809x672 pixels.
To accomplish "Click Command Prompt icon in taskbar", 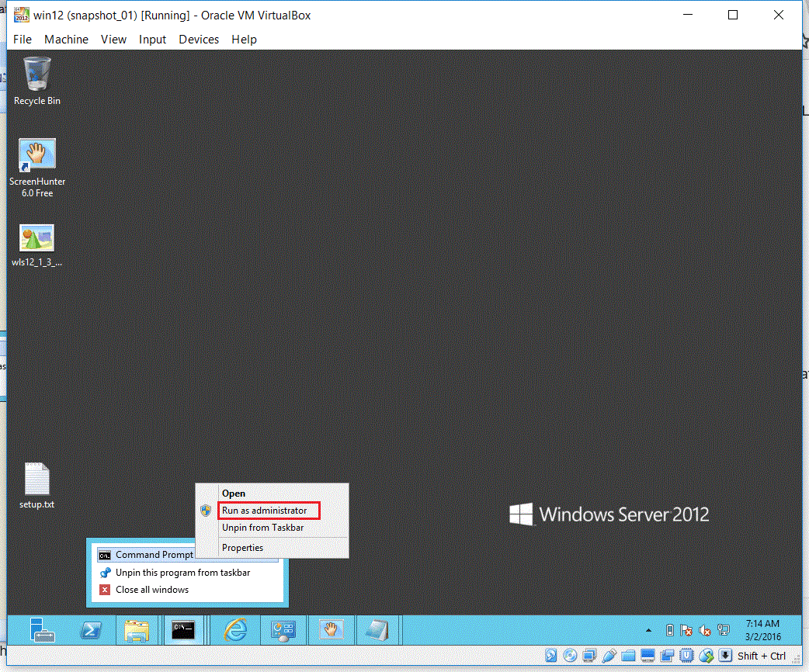I will click(x=184, y=630).
